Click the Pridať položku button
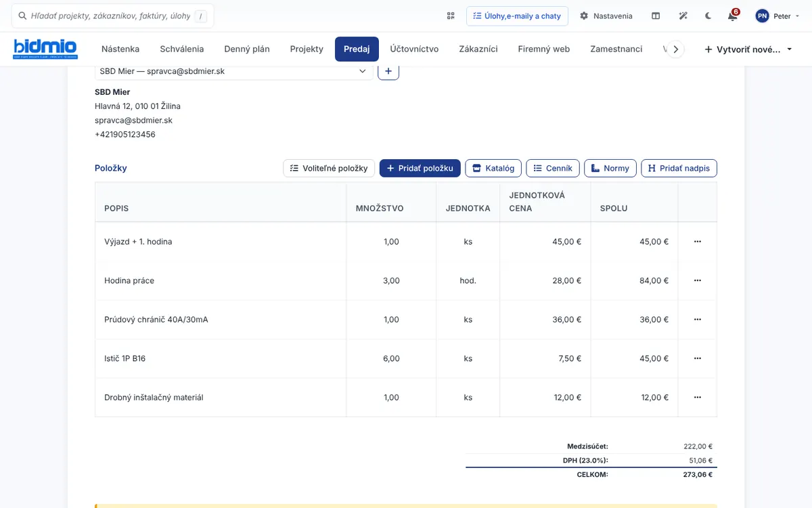 point(420,168)
